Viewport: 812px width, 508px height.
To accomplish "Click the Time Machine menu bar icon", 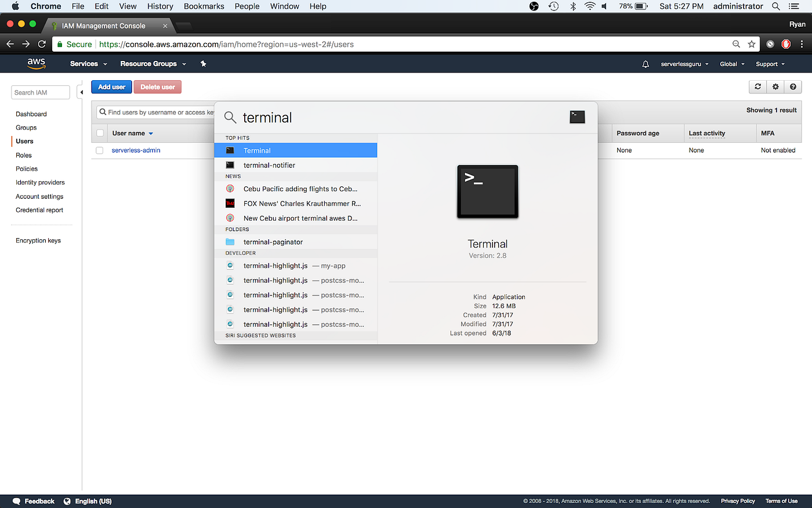I will click(554, 6).
